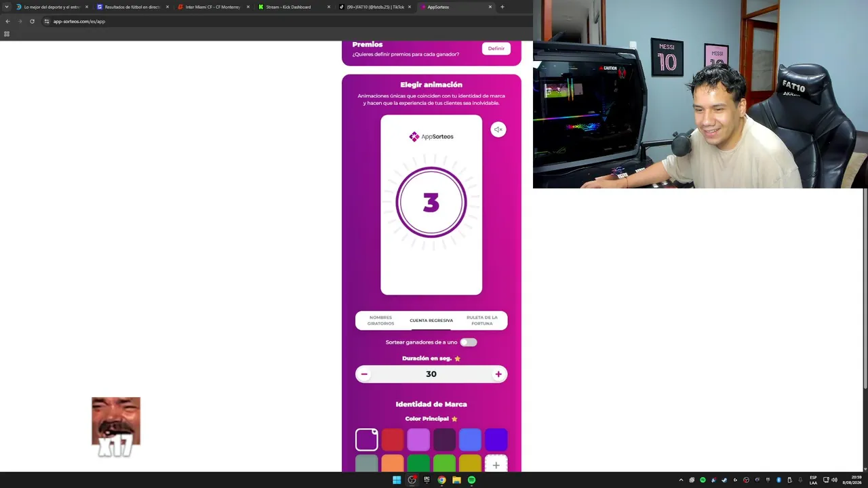
Task: Click the Definir premios button
Action: 496,49
